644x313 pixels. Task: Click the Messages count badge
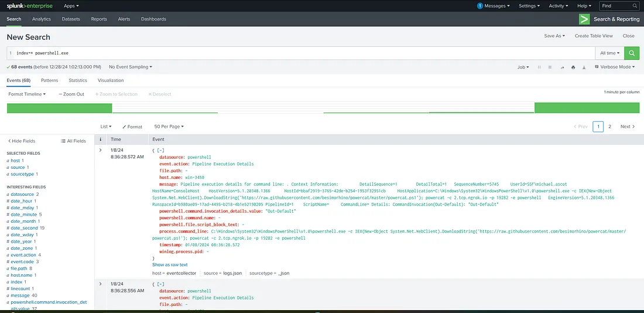pyautogui.click(x=479, y=6)
